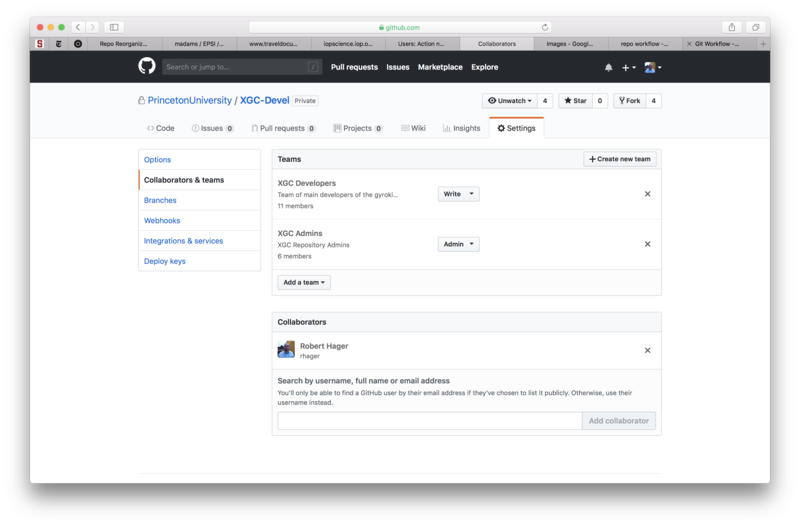Open XGC Developers team name
The width and height of the screenshot is (800, 526).
click(x=307, y=183)
